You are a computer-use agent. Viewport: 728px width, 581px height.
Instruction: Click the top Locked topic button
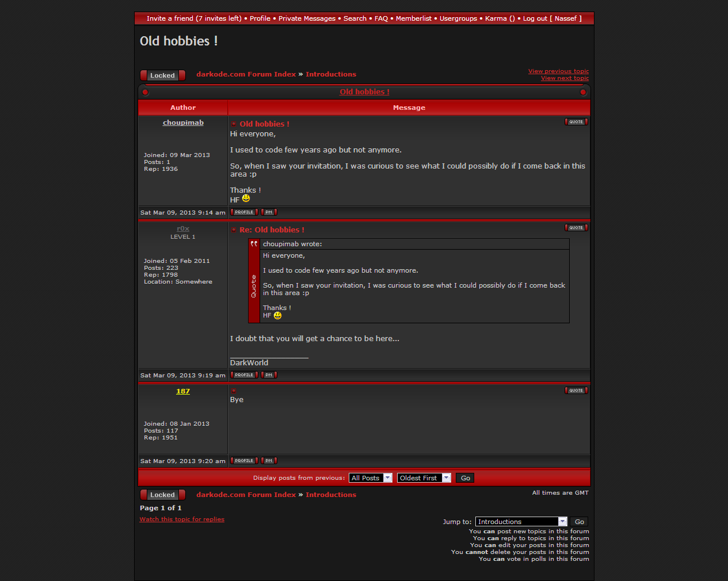162,75
